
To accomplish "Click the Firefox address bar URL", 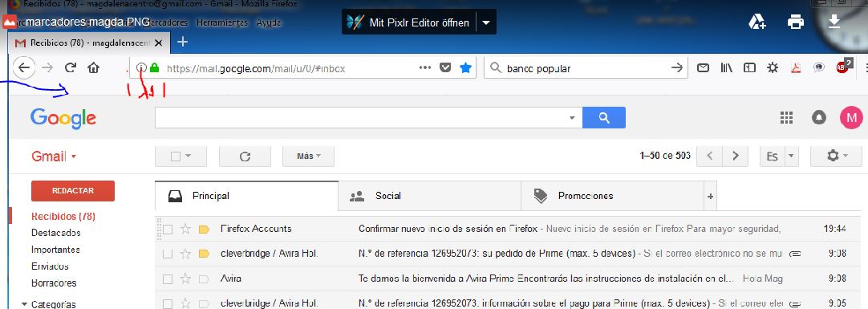I will click(256, 68).
